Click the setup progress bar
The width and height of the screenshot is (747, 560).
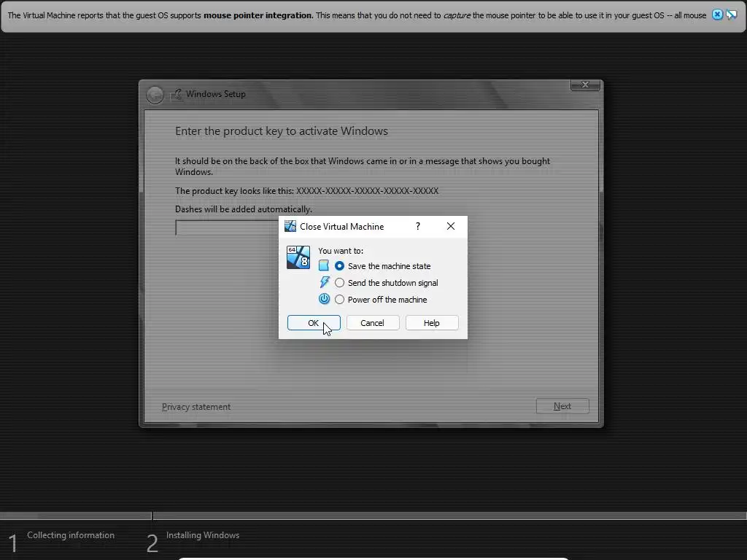coord(373,516)
